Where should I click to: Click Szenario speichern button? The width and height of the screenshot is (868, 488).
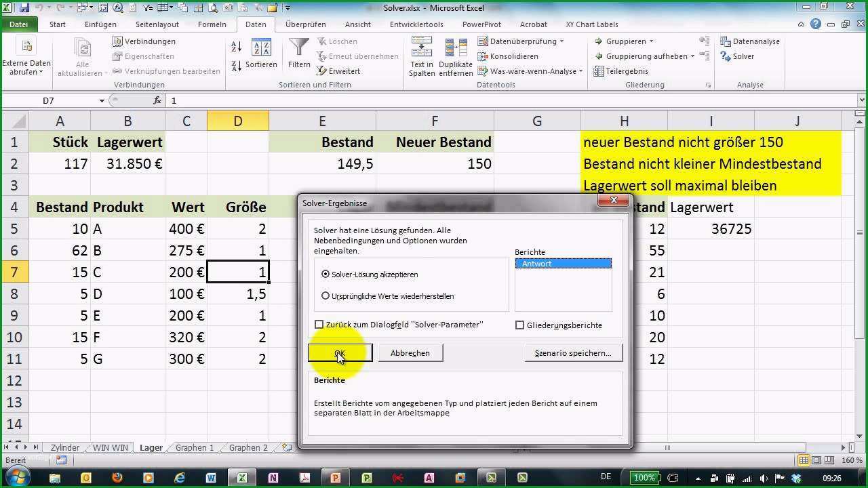[573, 353]
